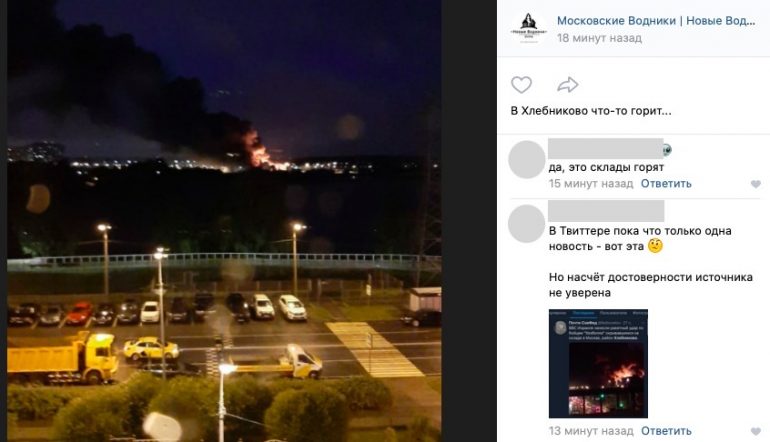The width and height of the screenshot is (770, 442).
Task: Reply to the '15 минут назад' comment
Action: [x=666, y=184]
